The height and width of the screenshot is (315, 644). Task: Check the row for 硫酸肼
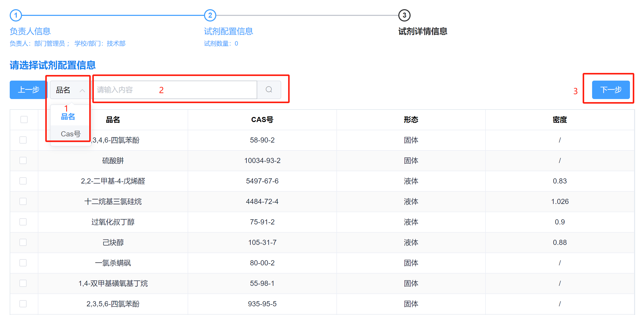point(23,160)
